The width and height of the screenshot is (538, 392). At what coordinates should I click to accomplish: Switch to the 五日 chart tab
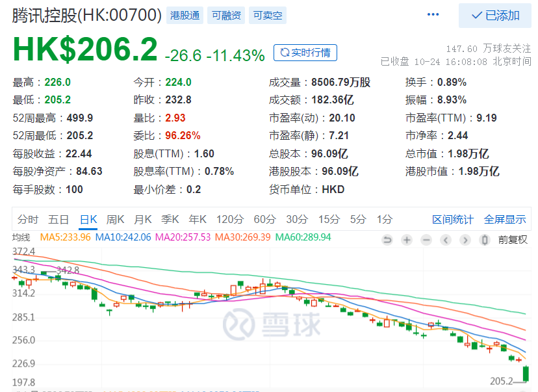[x=58, y=219]
